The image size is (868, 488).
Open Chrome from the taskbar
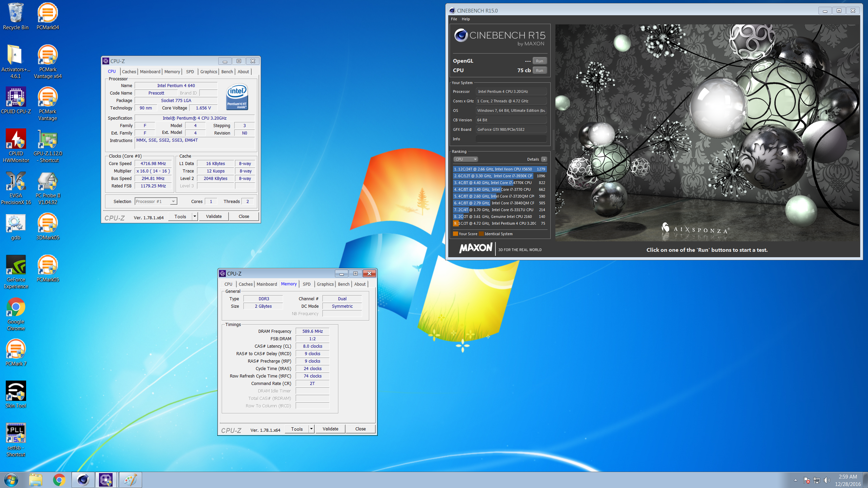[59, 480]
